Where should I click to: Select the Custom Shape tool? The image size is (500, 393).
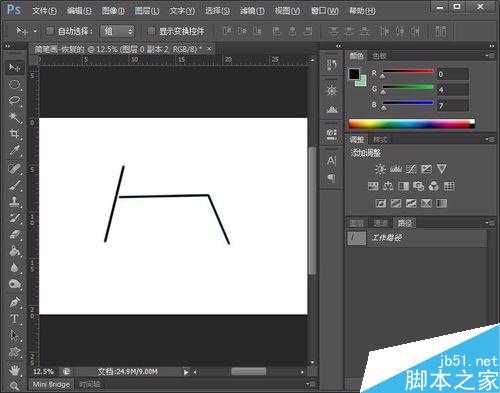coord(14,352)
